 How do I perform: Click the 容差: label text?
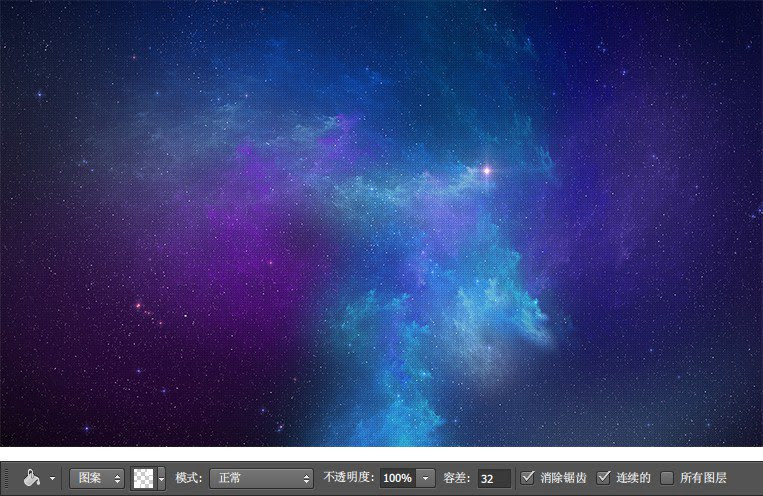pos(456,478)
